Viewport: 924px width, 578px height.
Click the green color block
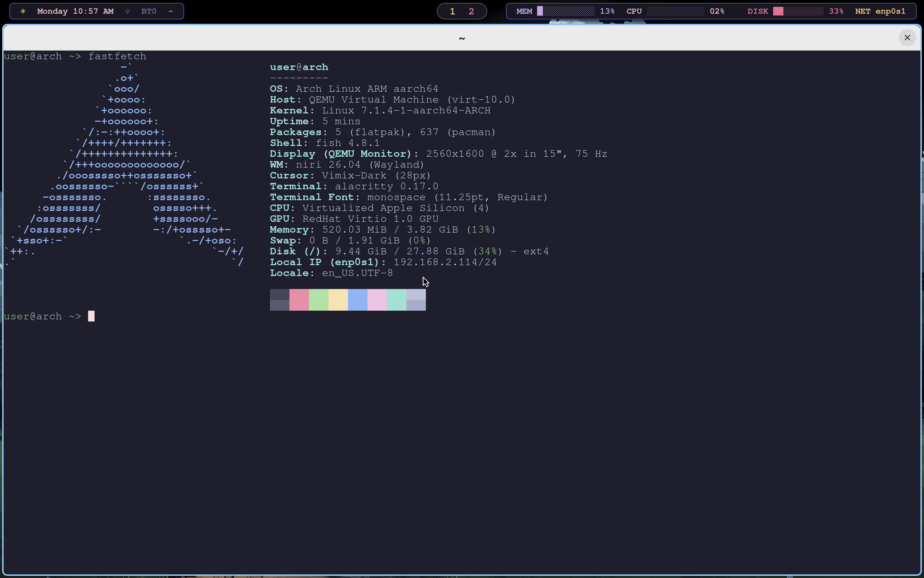tap(319, 300)
